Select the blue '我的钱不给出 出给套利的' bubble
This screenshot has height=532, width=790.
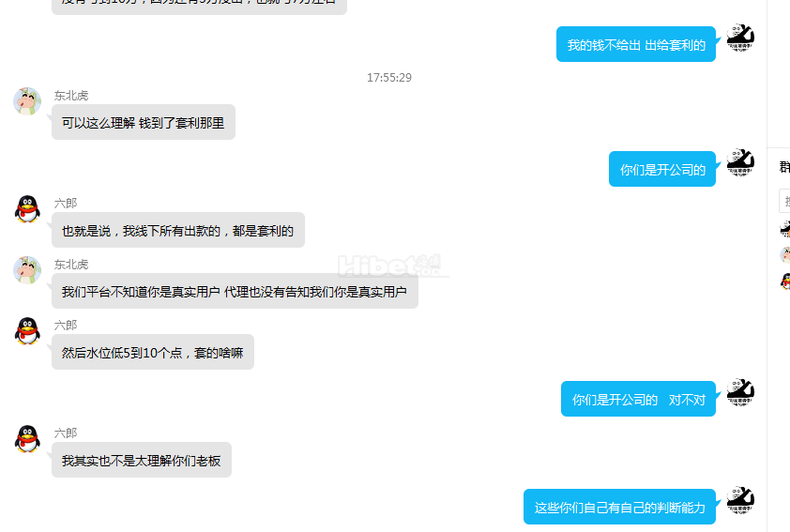coord(636,44)
